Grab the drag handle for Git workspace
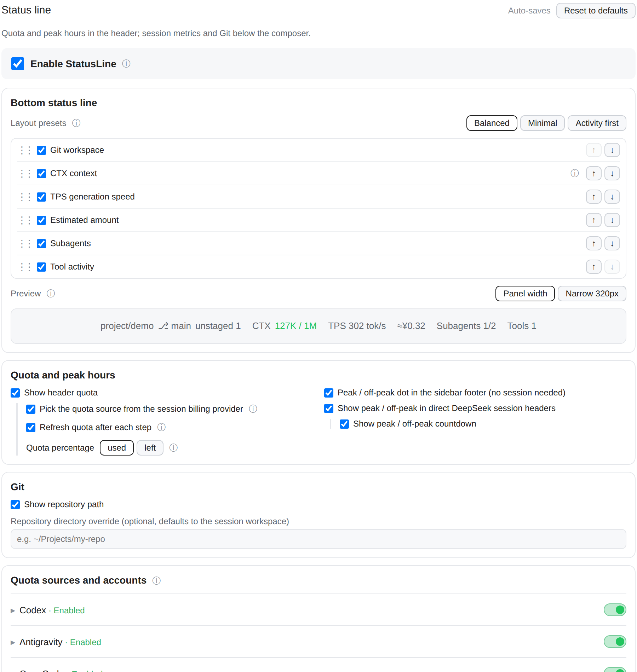 pyautogui.click(x=25, y=150)
